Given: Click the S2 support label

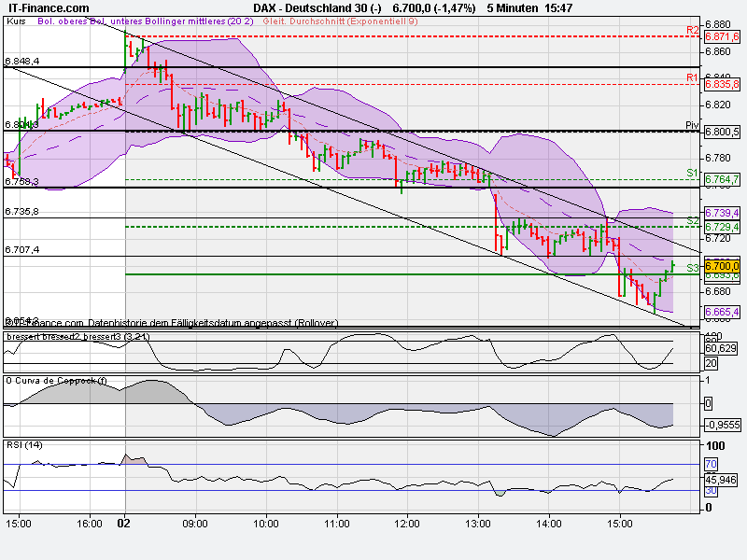Looking at the screenshot, I should [692, 221].
